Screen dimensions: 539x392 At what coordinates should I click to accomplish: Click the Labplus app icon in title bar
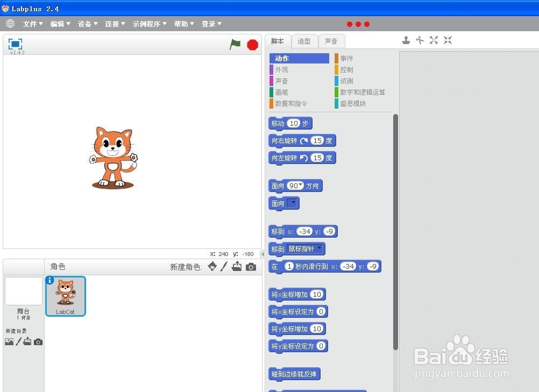coord(5,8)
